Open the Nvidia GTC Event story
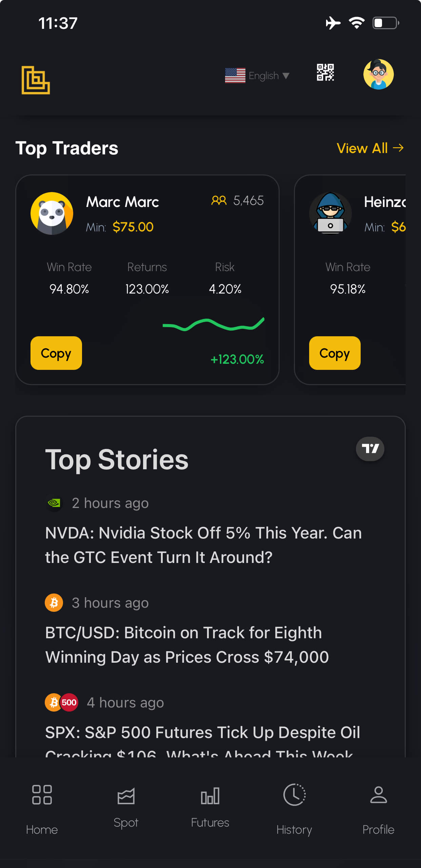The image size is (421, 868). [x=203, y=545]
